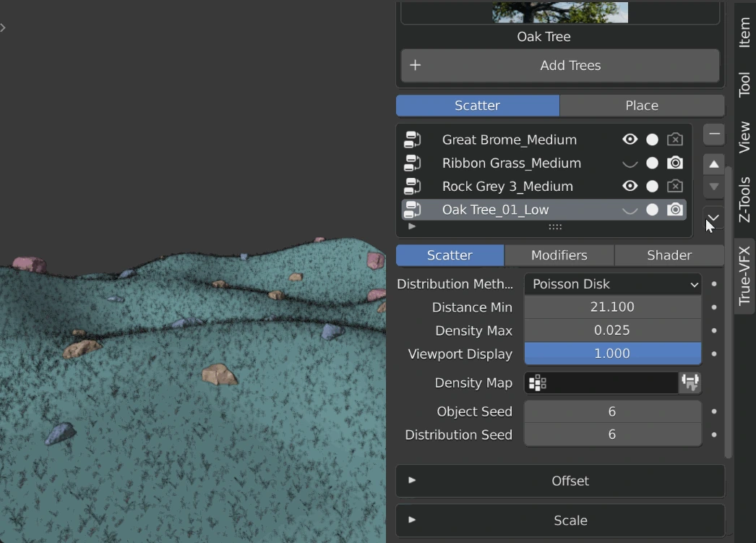Click the Distribution Seed field
756x543 pixels.
pos(612,435)
